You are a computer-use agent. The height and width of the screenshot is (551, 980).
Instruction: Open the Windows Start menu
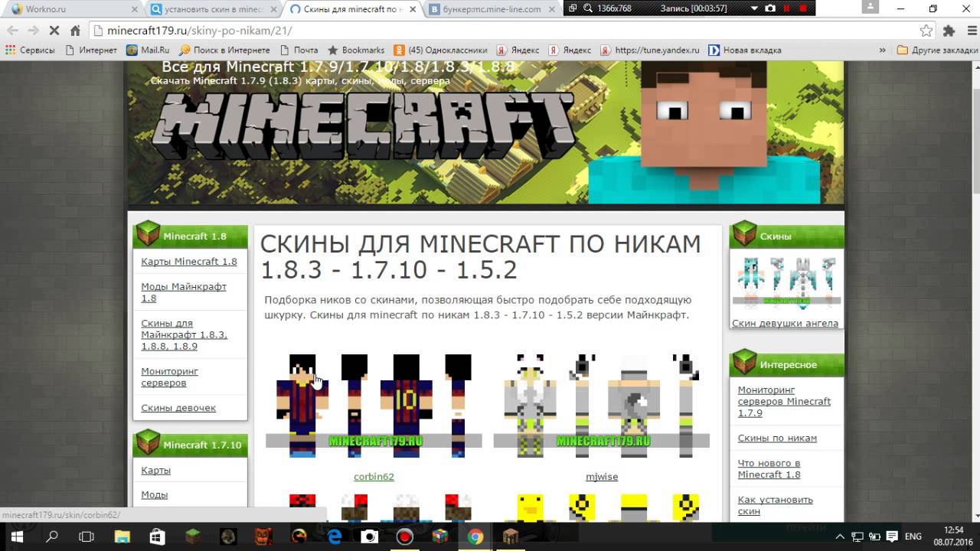coord(16,536)
